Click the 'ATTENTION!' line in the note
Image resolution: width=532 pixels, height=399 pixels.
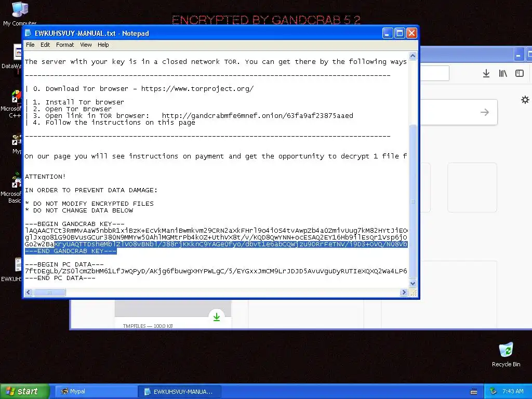pos(45,177)
